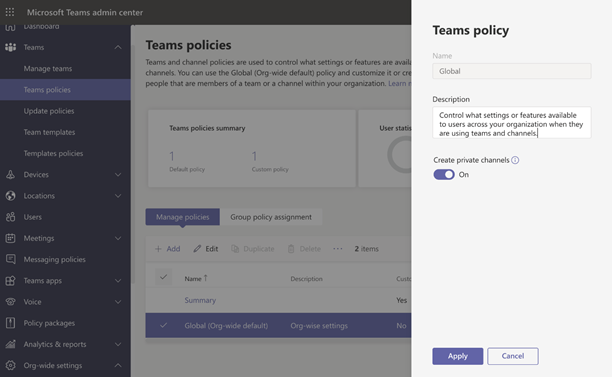
Task: Open Update policies in sidebar
Action: (x=49, y=111)
